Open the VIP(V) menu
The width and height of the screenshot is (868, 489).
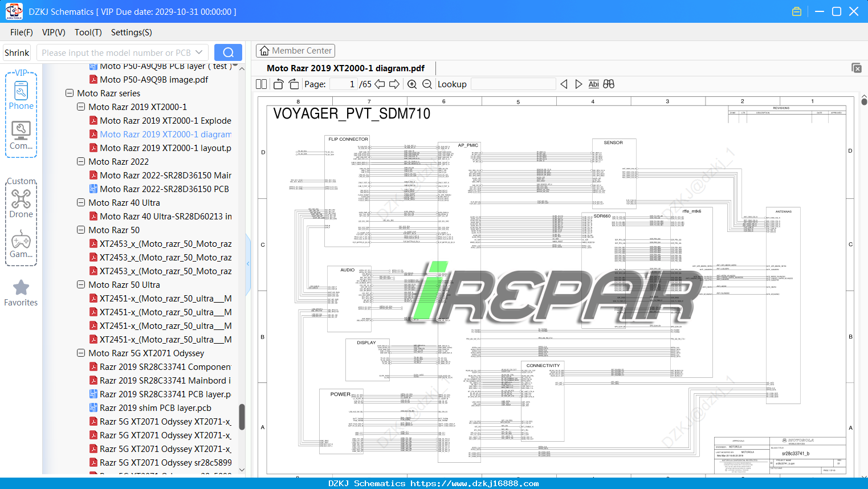click(x=54, y=32)
